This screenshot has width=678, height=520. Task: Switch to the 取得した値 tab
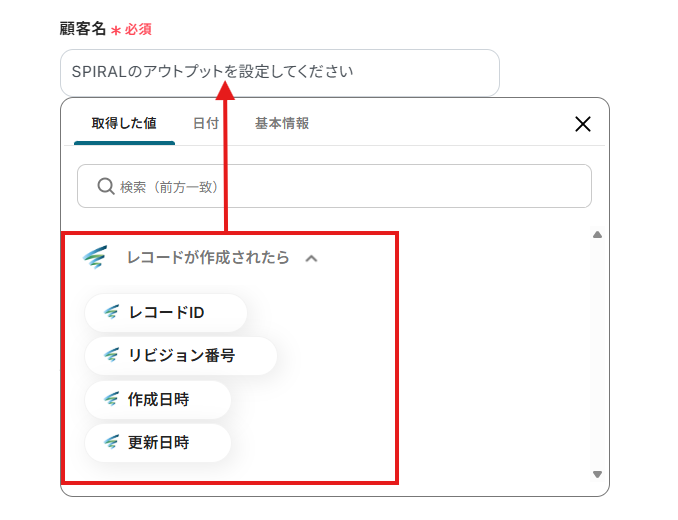[124, 124]
